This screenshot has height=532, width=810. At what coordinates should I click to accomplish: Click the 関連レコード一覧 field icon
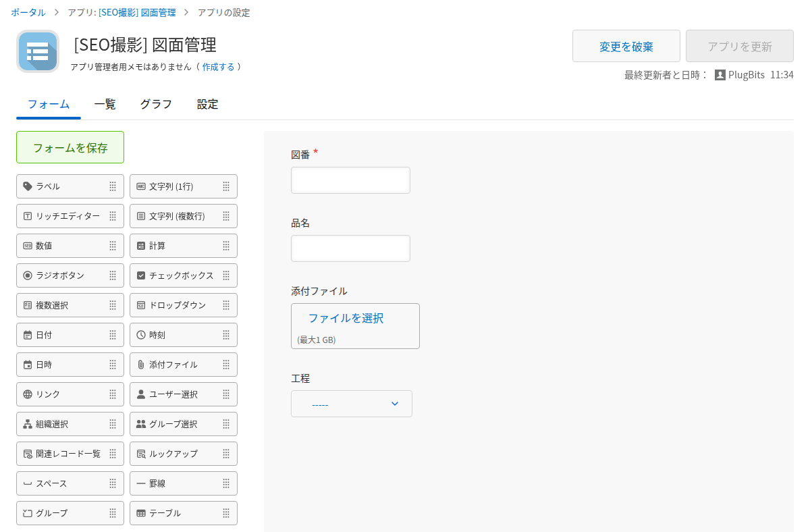pos(28,454)
